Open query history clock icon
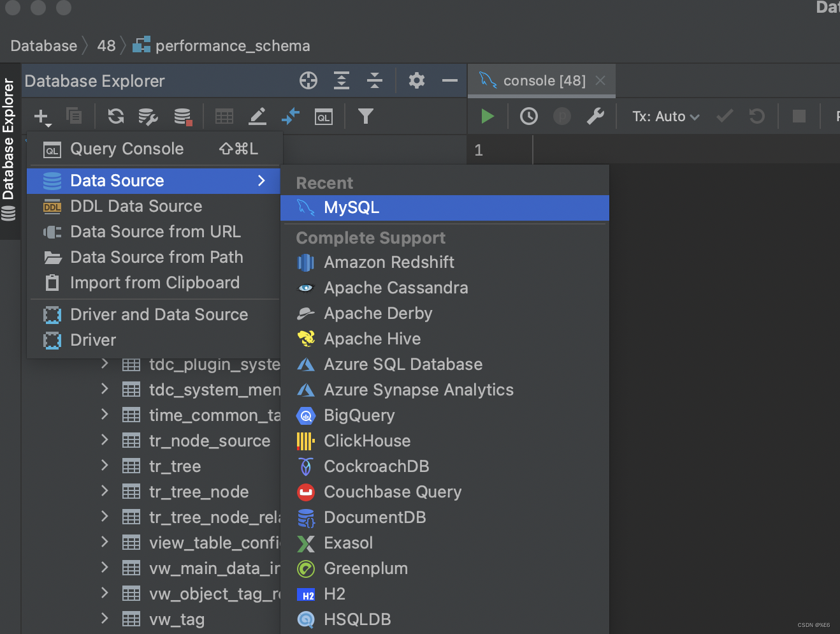The height and width of the screenshot is (634, 840). (529, 116)
